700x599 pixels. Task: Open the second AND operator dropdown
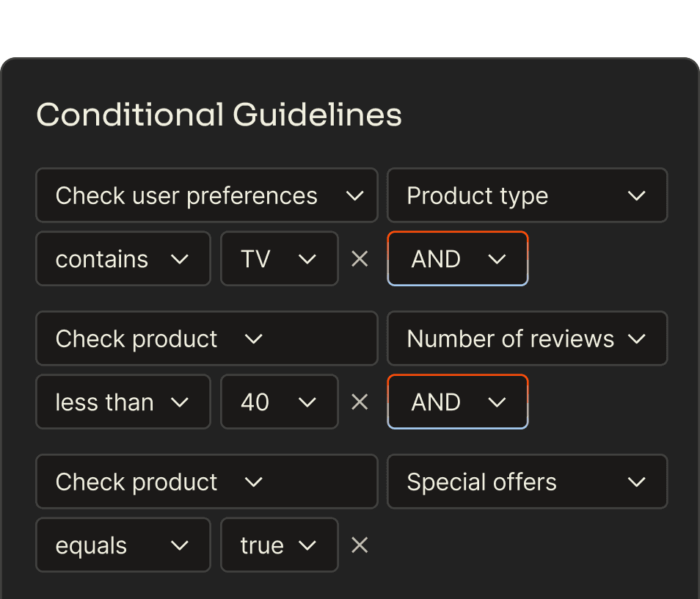(457, 402)
